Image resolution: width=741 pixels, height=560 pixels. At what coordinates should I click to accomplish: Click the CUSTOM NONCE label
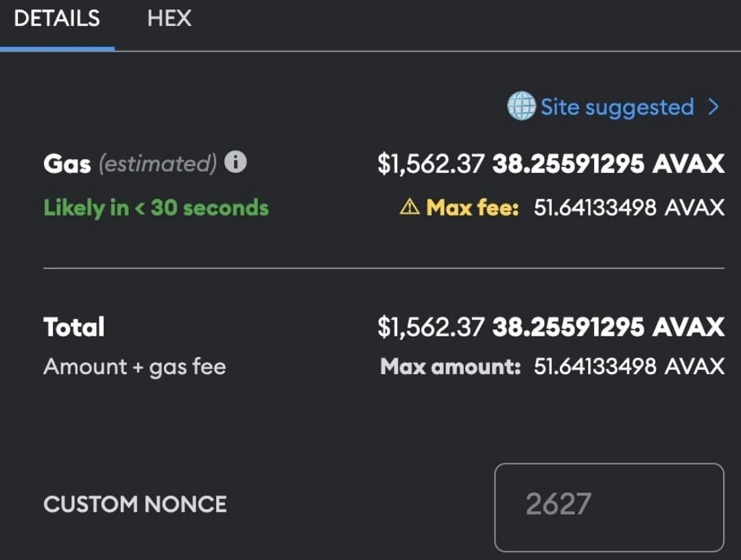[x=135, y=504]
